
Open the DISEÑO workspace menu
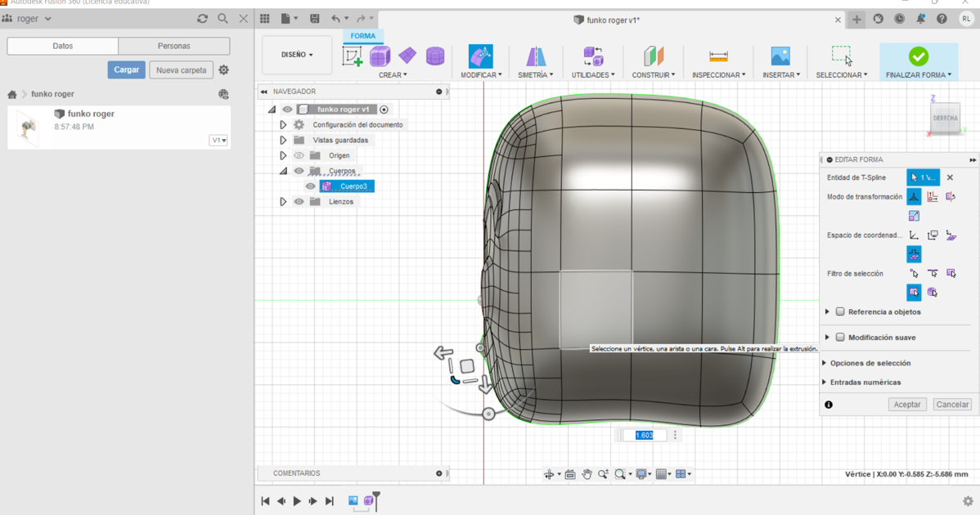click(x=297, y=55)
